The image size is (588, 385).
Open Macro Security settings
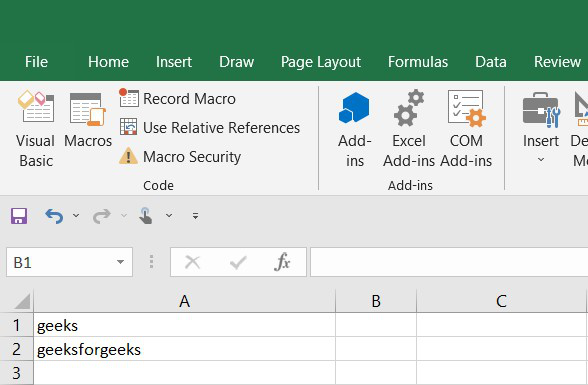tap(180, 156)
